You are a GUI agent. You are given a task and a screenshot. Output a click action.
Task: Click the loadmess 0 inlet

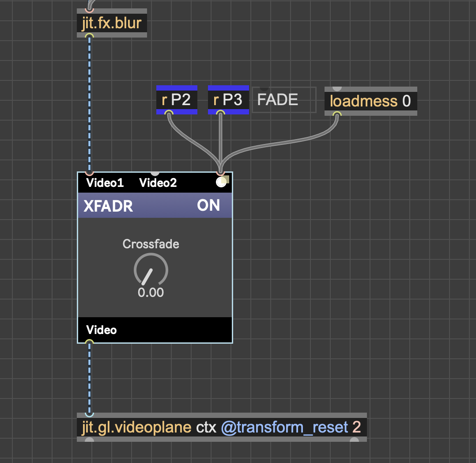[x=337, y=88]
